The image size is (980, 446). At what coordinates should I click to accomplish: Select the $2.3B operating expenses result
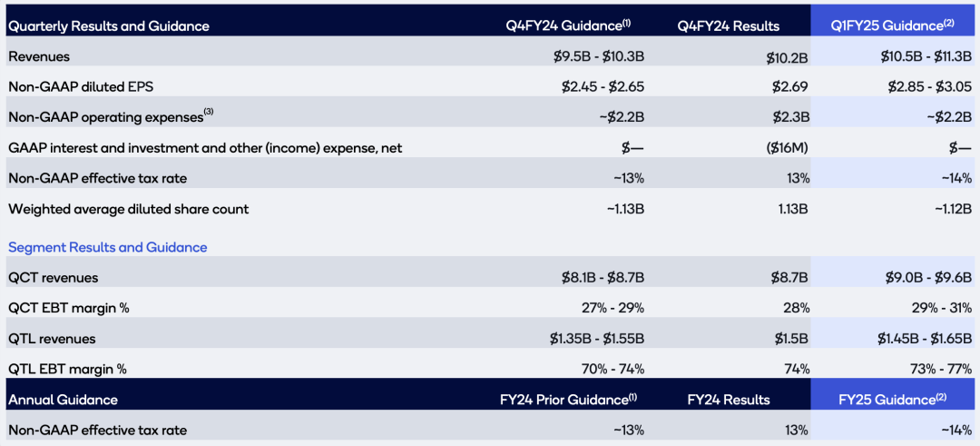[x=789, y=118]
